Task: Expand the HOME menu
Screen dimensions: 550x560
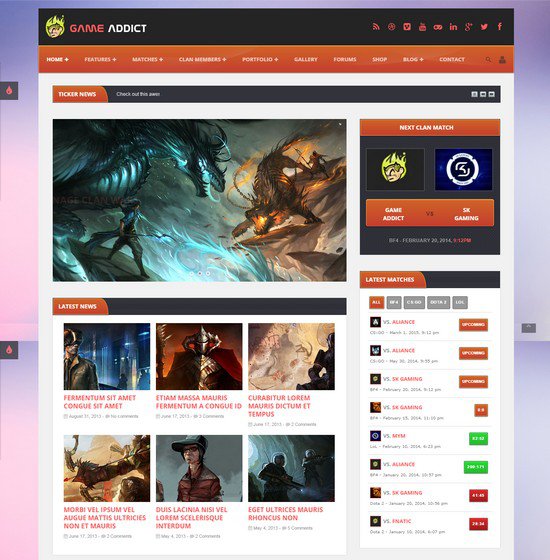Action: coord(57,59)
